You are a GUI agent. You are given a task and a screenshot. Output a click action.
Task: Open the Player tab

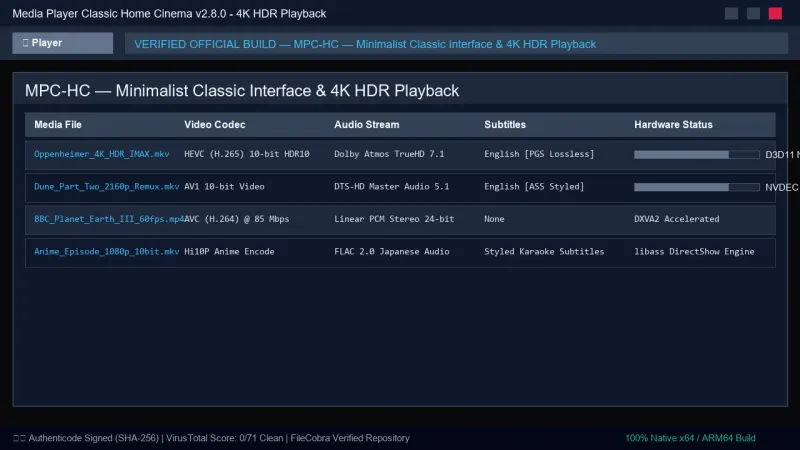tap(62, 43)
